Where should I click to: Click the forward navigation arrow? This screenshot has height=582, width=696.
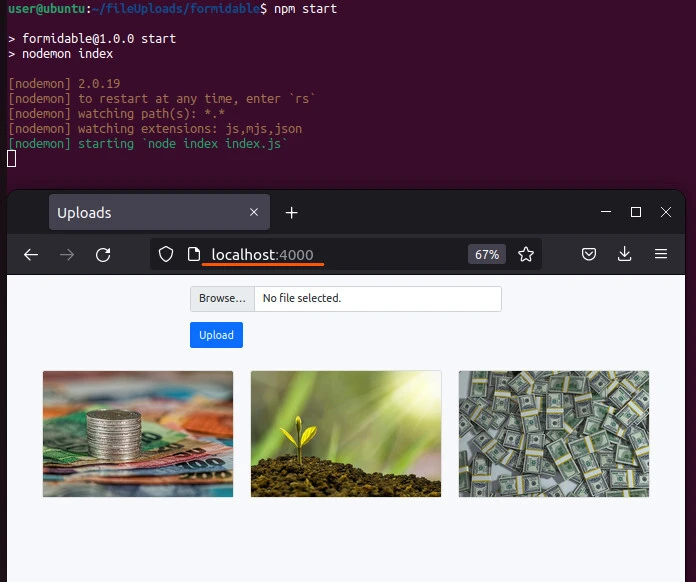click(x=67, y=255)
